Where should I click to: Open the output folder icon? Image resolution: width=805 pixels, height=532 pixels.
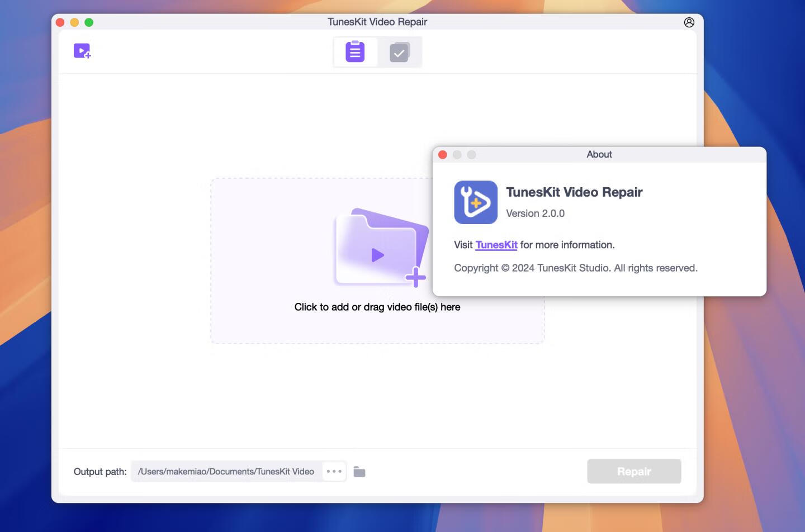click(359, 472)
